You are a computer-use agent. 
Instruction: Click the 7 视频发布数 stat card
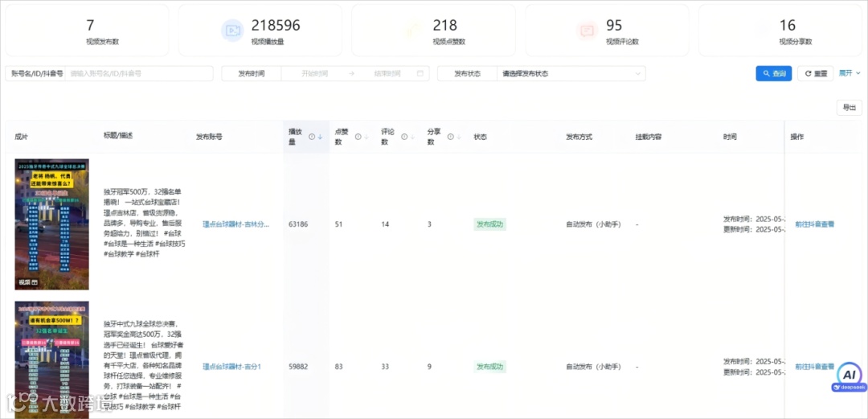tap(87, 31)
